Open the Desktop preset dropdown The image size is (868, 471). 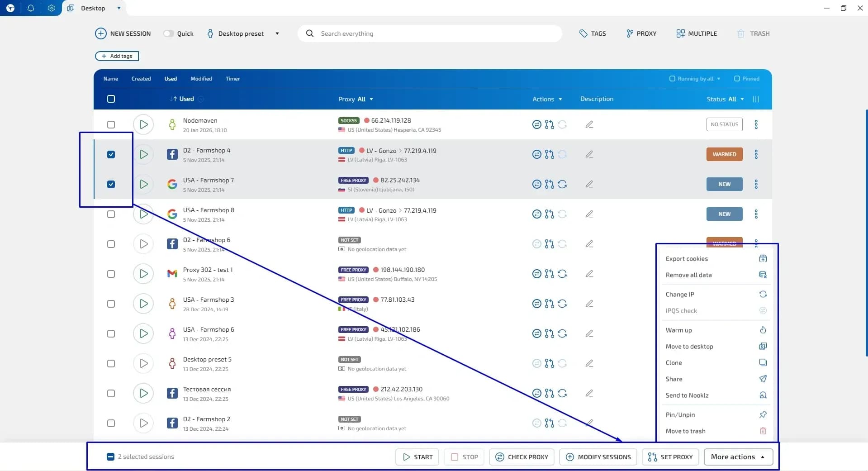click(277, 33)
